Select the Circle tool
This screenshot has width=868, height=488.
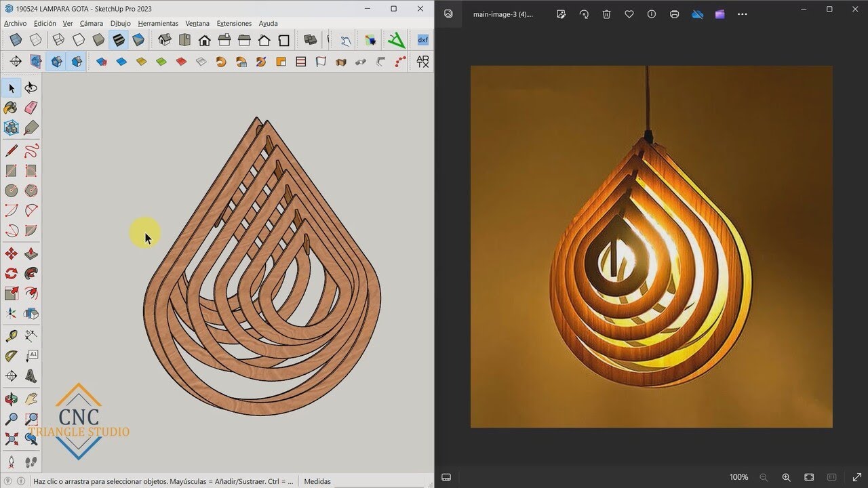(x=12, y=190)
